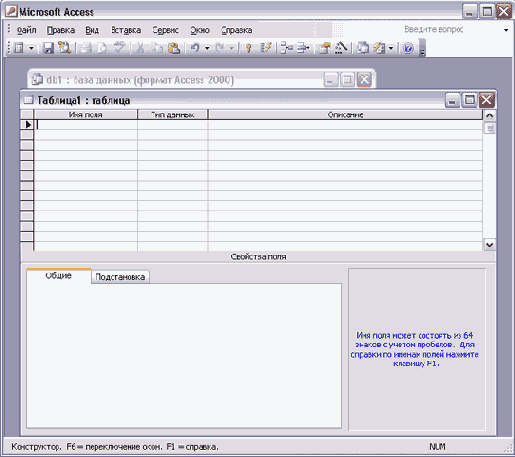The image size is (515, 457).
Task: Show the Database Window icon
Action: [x=363, y=48]
